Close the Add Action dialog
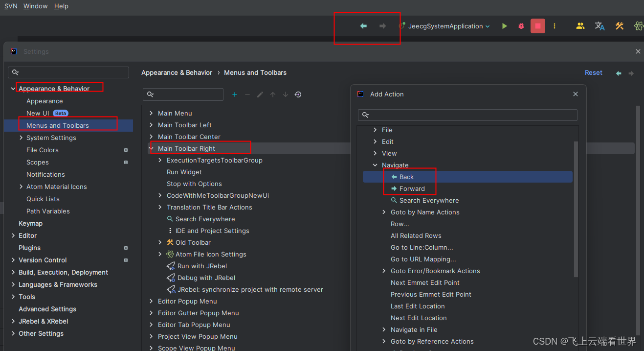The height and width of the screenshot is (351, 644). [x=576, y=94]
